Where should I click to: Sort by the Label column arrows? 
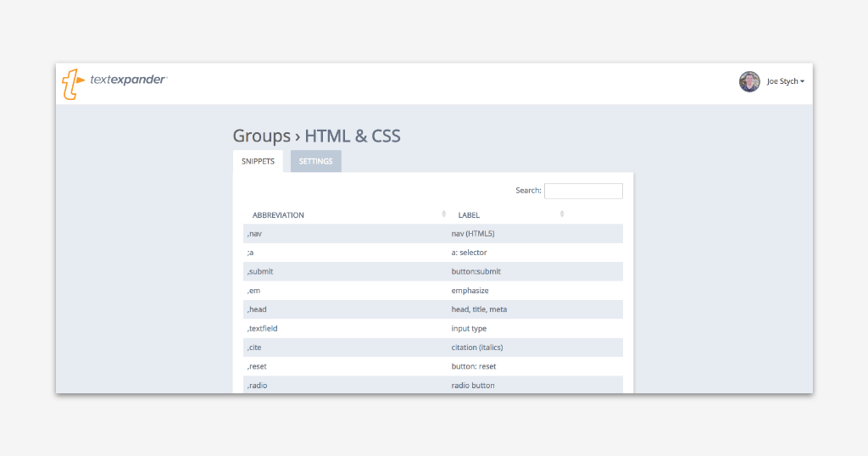click(562, 214)
